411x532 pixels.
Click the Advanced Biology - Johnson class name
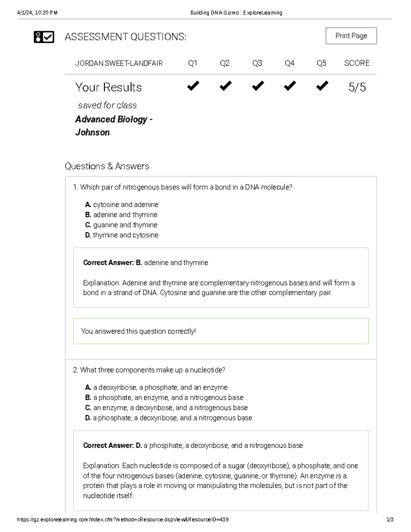click(x=114, y=126)
